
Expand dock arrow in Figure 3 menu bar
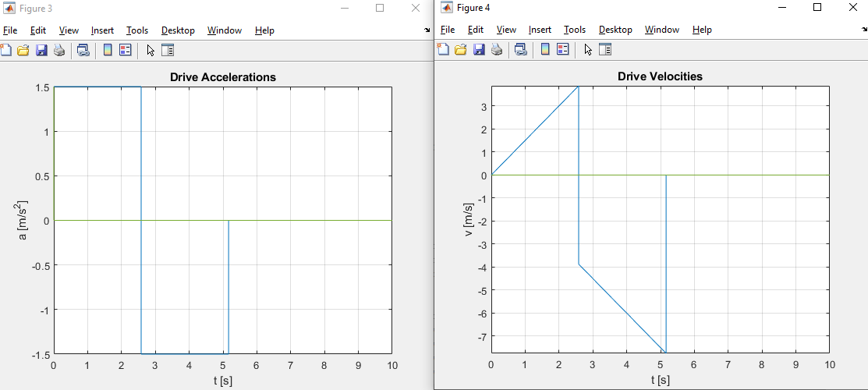click(x=427, y=30)
